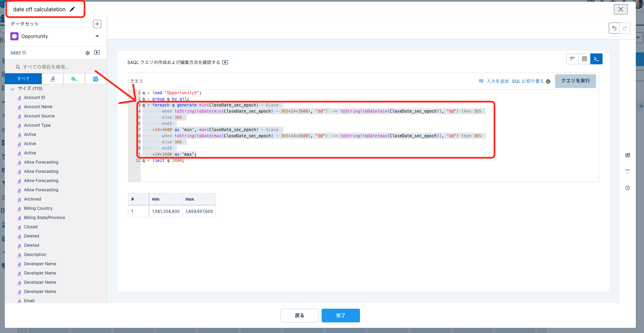This screenshot has width=644, height=333.
Task: Select the Description field
Action: coord(35,255)
